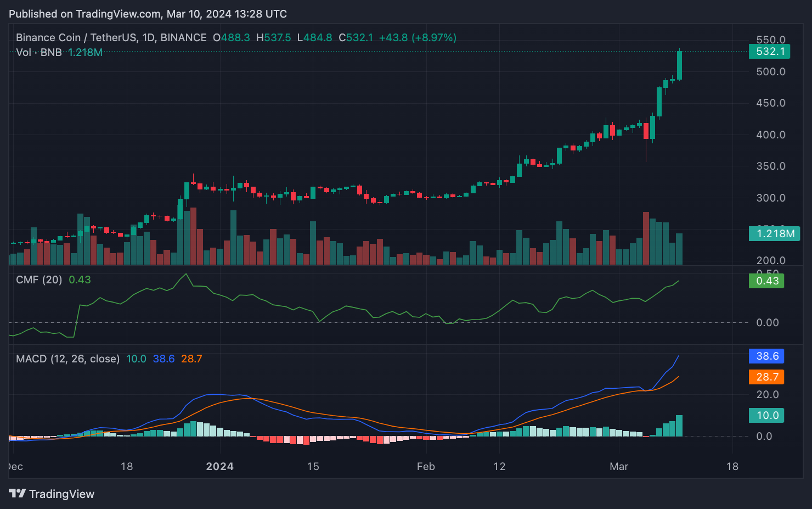The width and height of the screenshot is (812, 509).
Task: Click the 2024 date axis label
Action: [x=219, y=466]
